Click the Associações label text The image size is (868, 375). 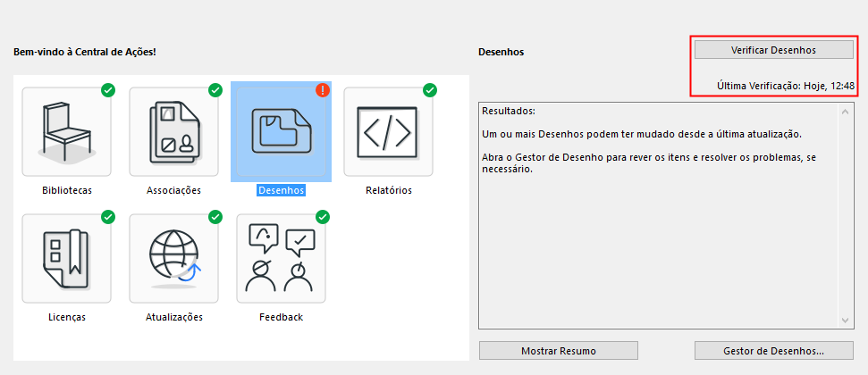pos(173,190)
